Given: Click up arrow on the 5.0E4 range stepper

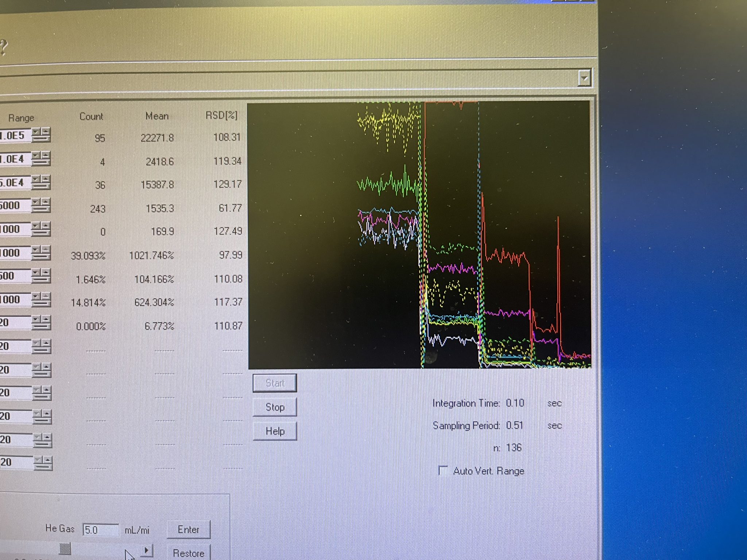Looking at the screenshot, I should click(45, 179).
